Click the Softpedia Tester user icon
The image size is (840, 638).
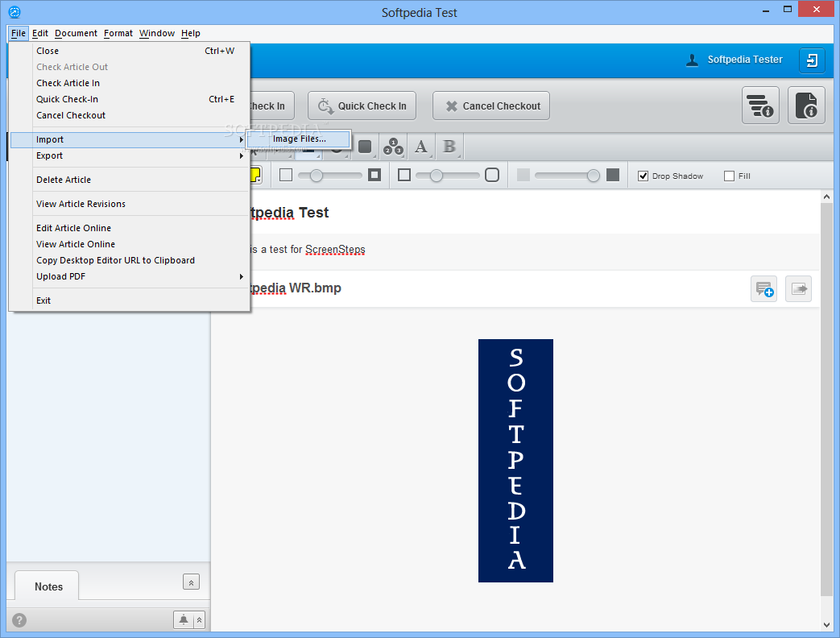pyautogui.click(x=692, y=60)
